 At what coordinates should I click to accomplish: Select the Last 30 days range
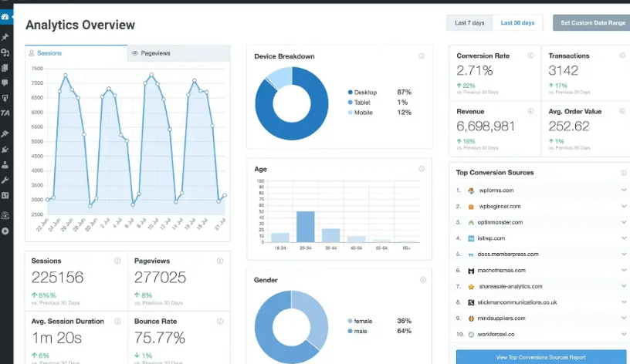click(x=517, y=23)
